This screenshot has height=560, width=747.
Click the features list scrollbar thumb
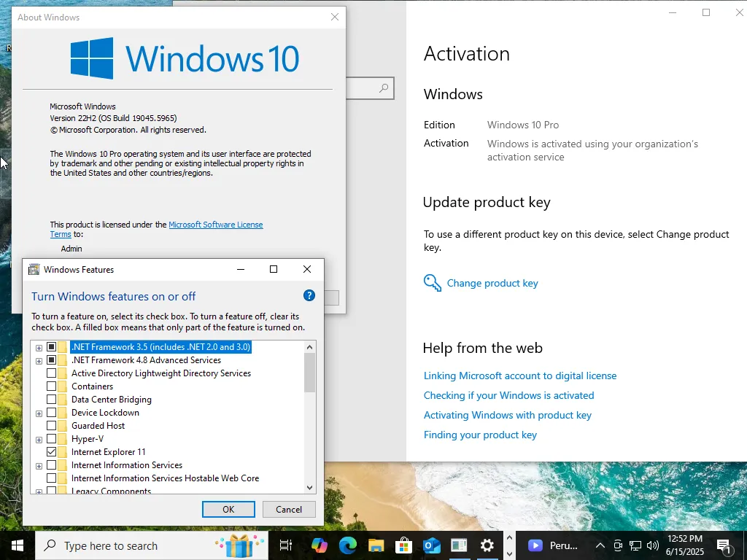tap(309, 373)
